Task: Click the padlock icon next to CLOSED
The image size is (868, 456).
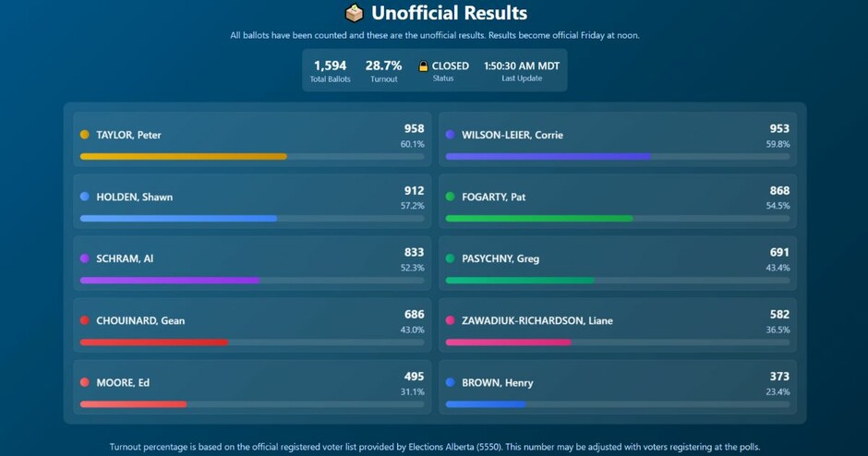Action: pos(424,66)
